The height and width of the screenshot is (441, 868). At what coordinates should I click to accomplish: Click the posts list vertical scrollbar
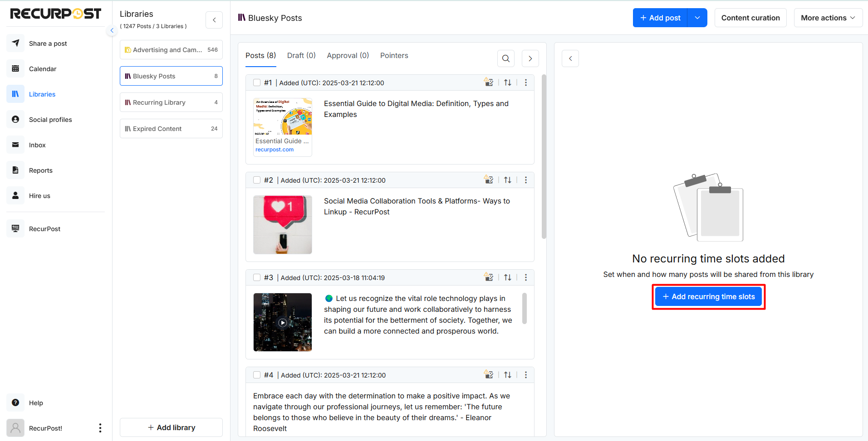544,156
